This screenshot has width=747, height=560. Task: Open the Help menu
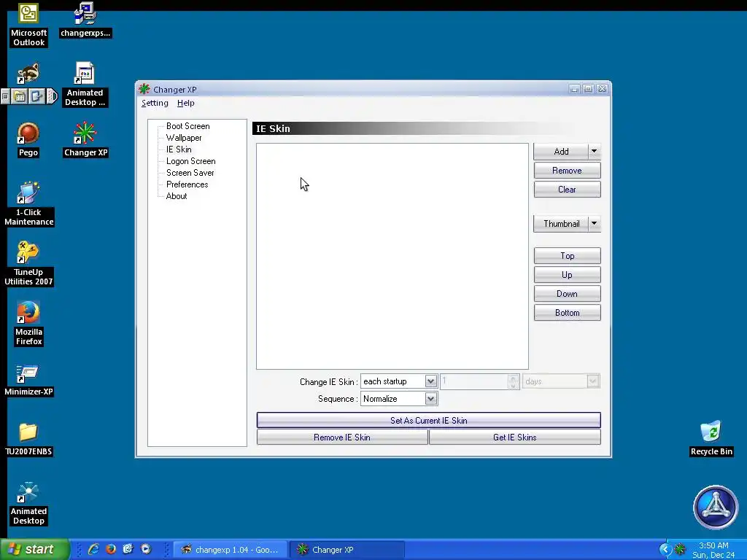[186, 103]
